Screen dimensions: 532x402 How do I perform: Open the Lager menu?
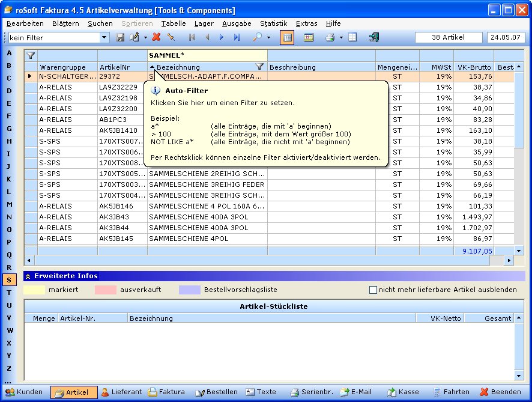point(204,23)
